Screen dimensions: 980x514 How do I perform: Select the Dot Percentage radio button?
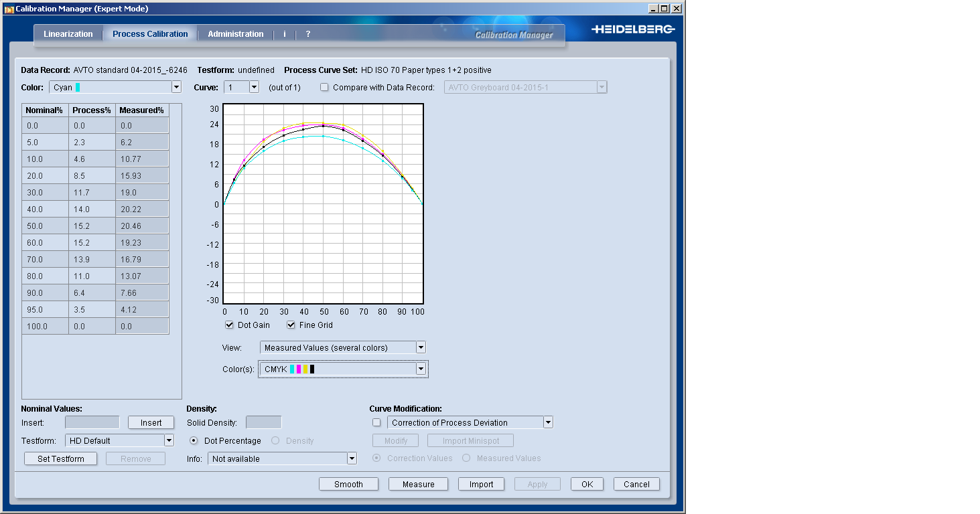point(195,440)
